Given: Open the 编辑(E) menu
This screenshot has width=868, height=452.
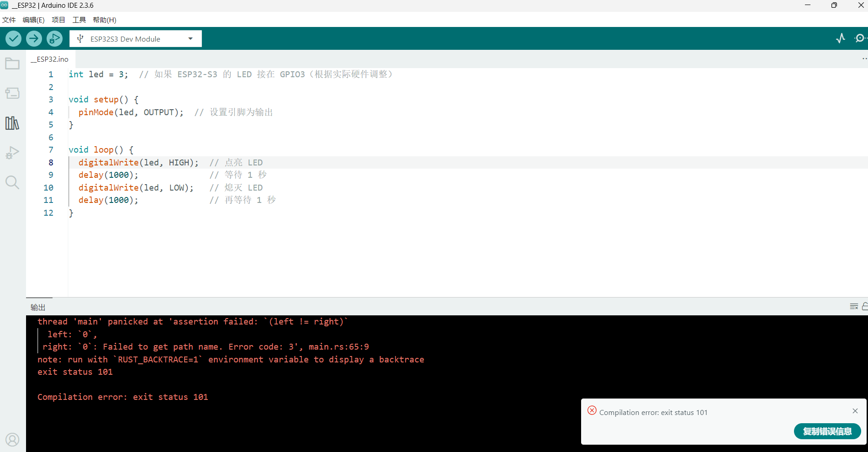Looking at the screenshot, I should click(33, 20).
